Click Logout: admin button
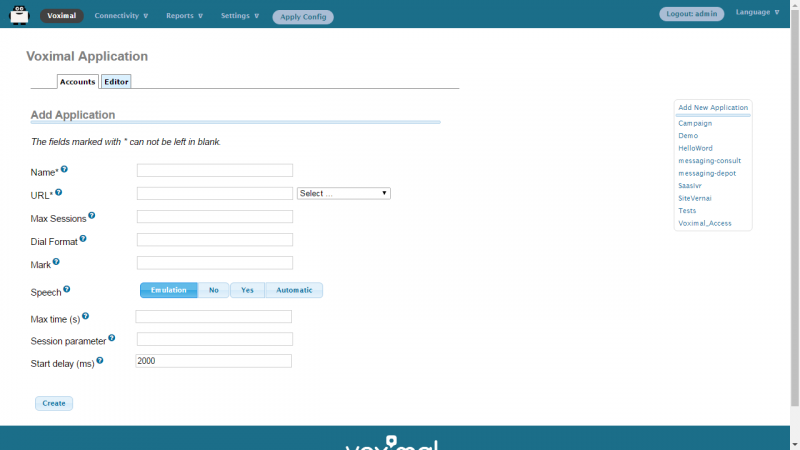The height and width of the screenshot is (450, 800). pos(691,14)
